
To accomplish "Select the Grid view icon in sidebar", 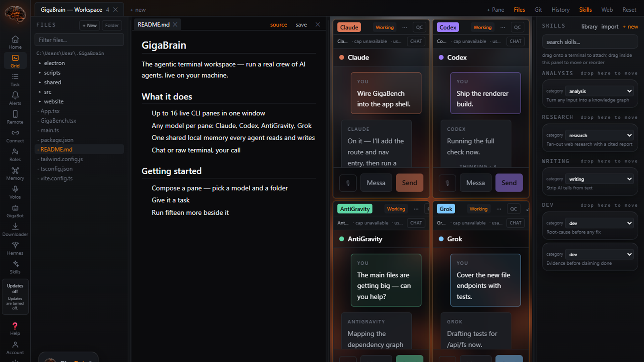I will point(15,61).
